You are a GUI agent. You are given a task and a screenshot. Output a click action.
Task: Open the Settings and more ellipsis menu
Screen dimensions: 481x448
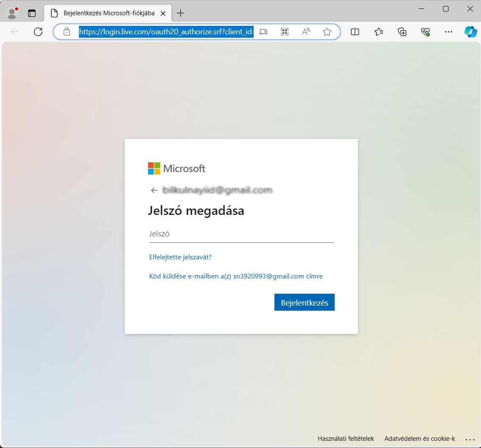pyautogui.click(x=448, y=31)
